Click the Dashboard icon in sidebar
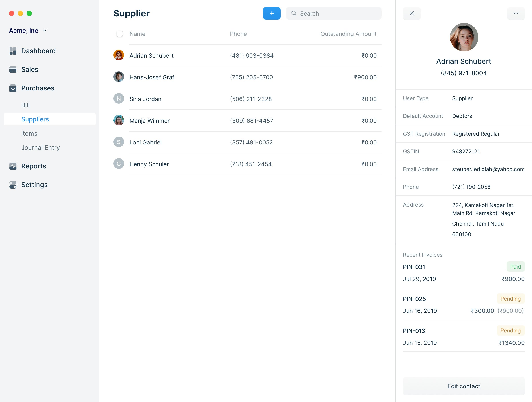This screenshot has width=532, height=402. 13,51
